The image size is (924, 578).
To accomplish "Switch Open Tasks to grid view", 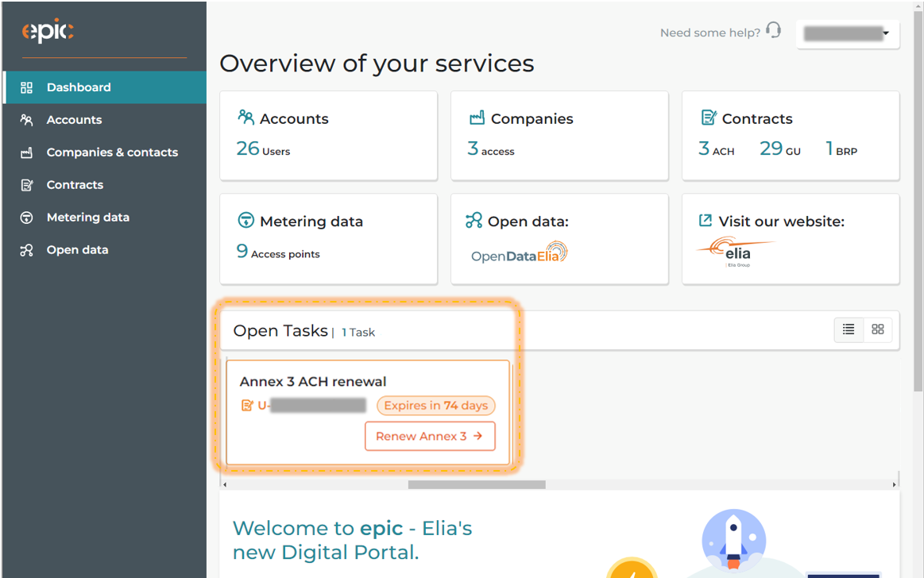I will click(878, 329).
